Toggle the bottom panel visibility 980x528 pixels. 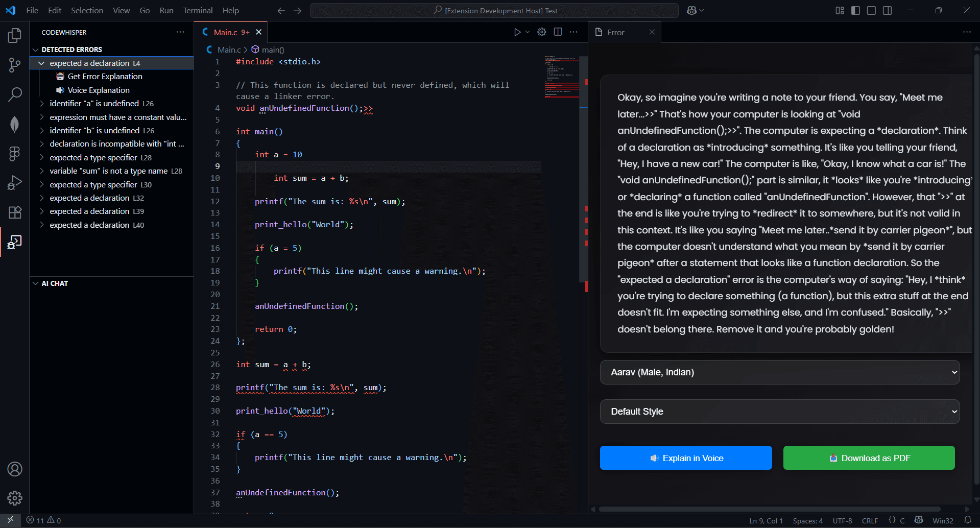(871, 10)
